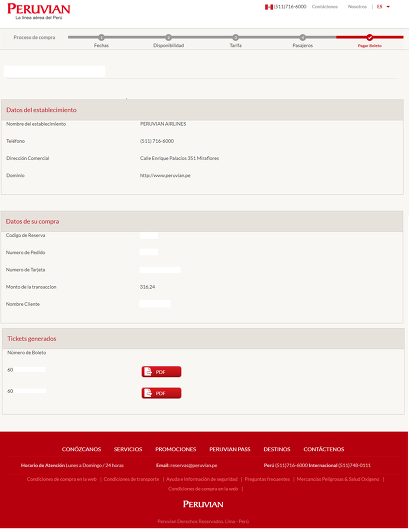Click the white Peruvian footer logo
The width and height of the screenshot is (410, 531).
(x=203, y=504)
